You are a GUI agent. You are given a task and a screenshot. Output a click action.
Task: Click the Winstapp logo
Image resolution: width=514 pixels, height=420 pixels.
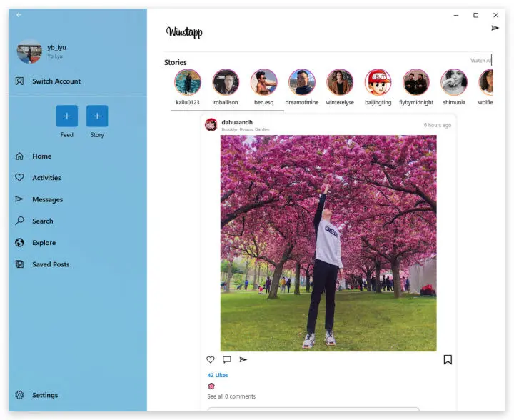click(184, 32)
